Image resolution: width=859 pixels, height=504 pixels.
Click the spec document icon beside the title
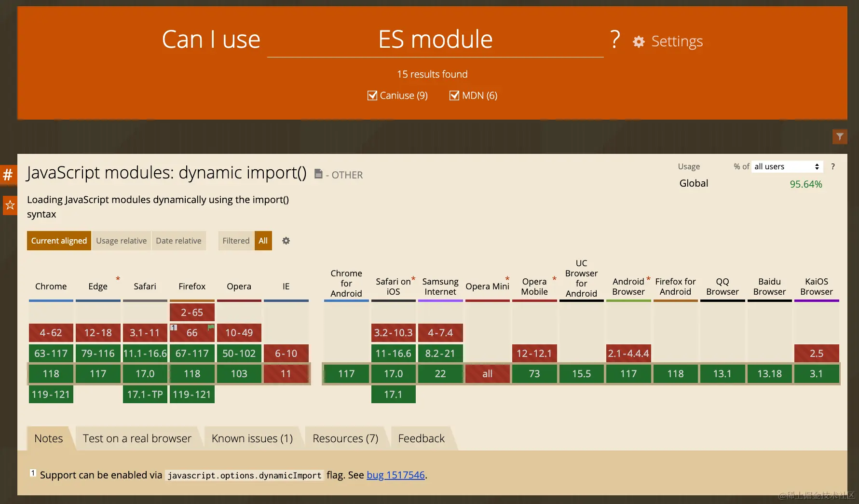pos(318,174)
